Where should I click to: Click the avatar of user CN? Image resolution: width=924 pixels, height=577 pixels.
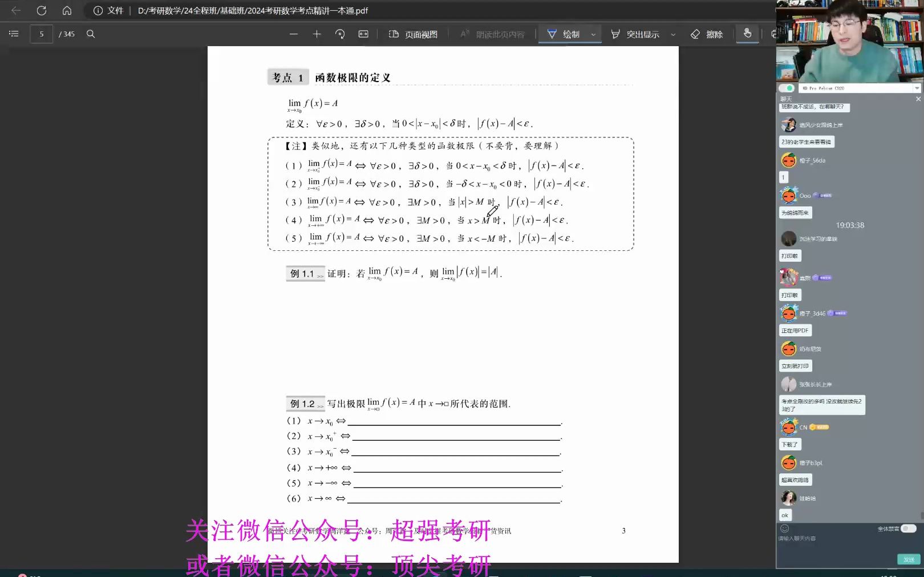[788, 427]
